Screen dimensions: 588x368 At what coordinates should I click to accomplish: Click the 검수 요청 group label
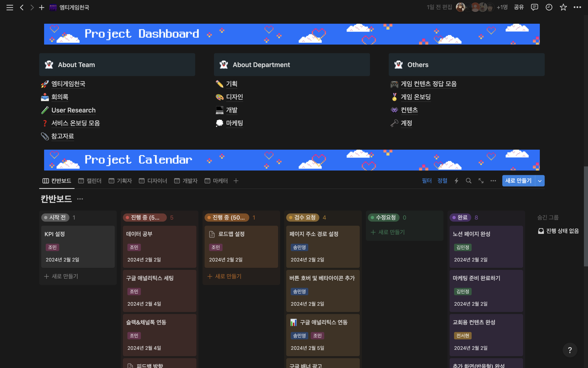pos(303,218)
